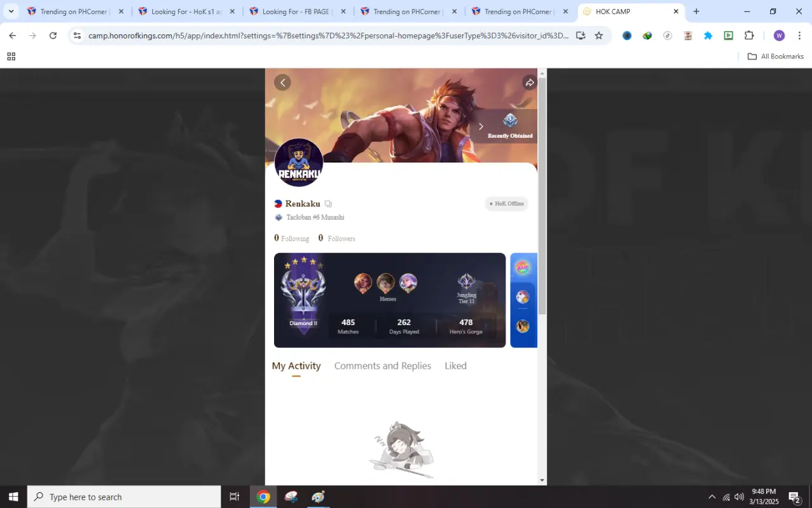This screenshot has height=508, width=812.
Task: Open the Following count
Action: pos(291,238)
